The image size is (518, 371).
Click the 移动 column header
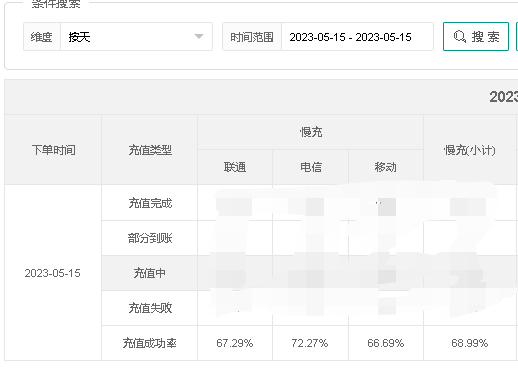[x=386, y=167]
